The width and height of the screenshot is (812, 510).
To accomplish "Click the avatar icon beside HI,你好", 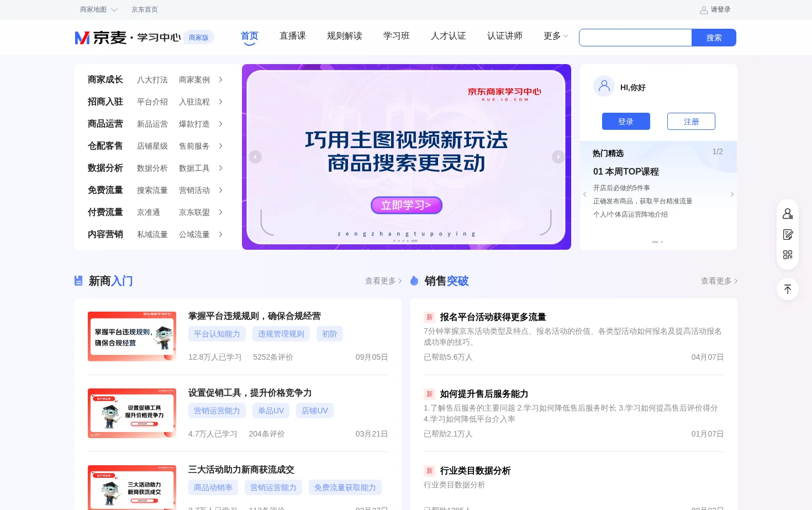I will [604, 86].
